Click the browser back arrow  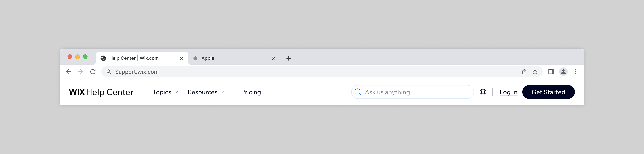(68, 72)
